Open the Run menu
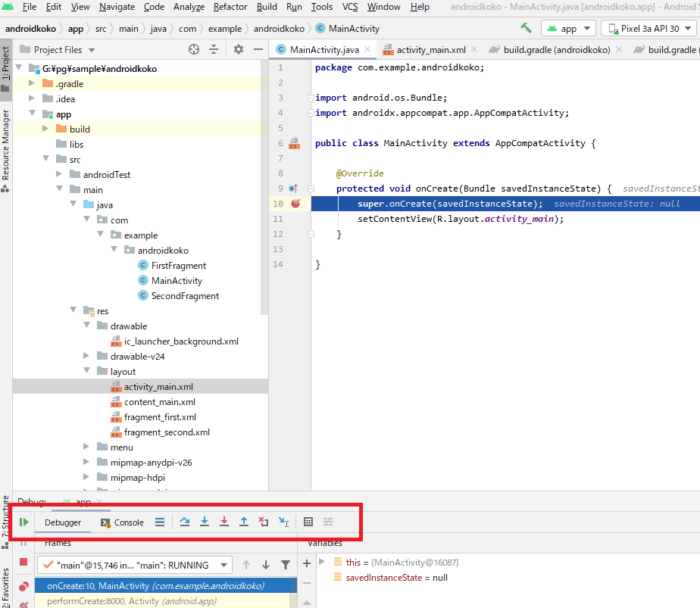 pos(294,7)
